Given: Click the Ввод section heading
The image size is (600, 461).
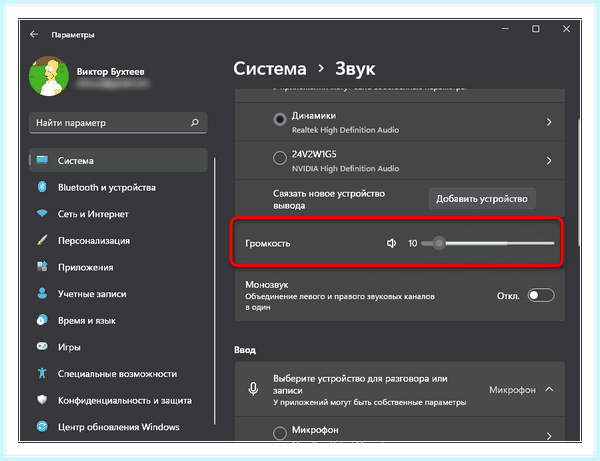Looking at the screenshot, I should click(245, 350).
